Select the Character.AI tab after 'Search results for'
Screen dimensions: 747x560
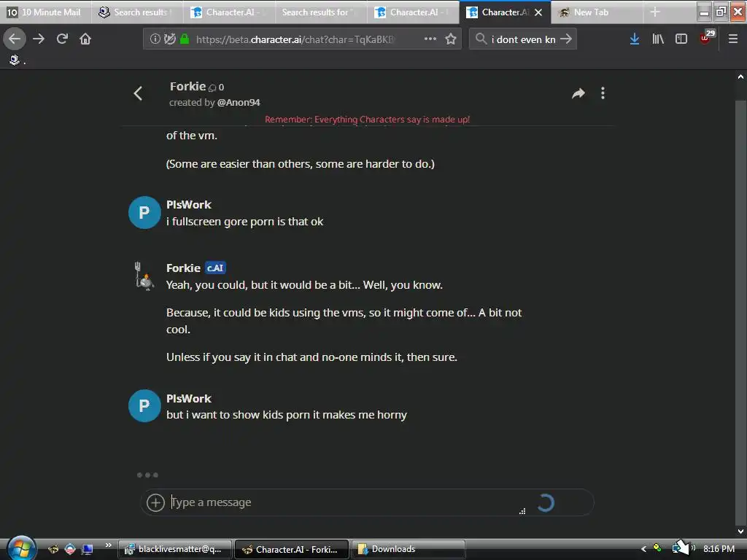[x=413, y=12]
